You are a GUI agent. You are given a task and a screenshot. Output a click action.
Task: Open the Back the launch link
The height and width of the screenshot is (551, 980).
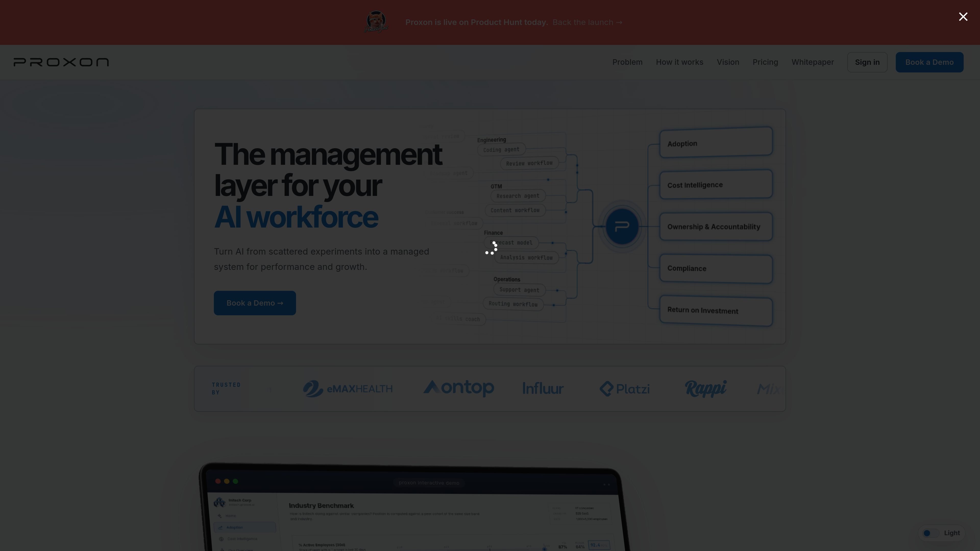[x=587, y=22]
